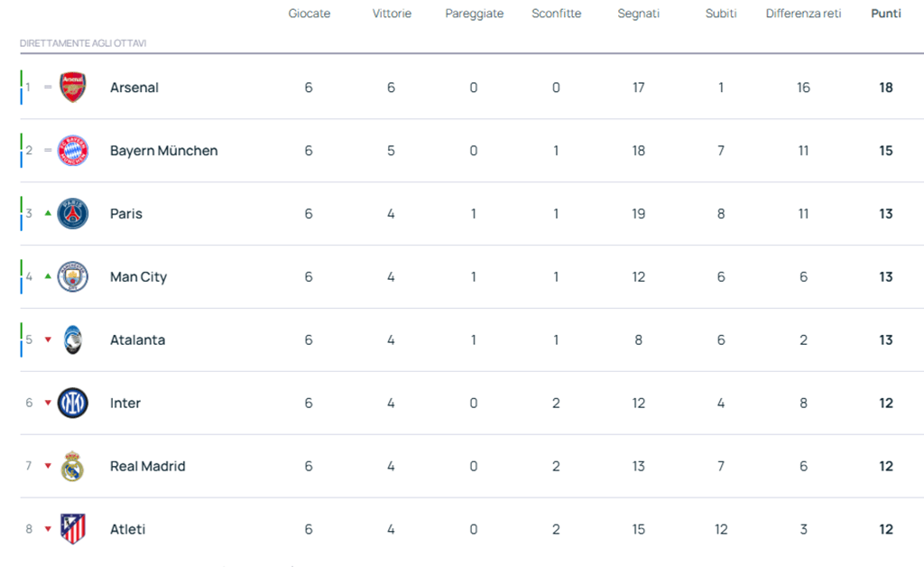This screenshot has height=567, width=924.
Task: Sort table by Punti column
Action: (x=885, y=14)
